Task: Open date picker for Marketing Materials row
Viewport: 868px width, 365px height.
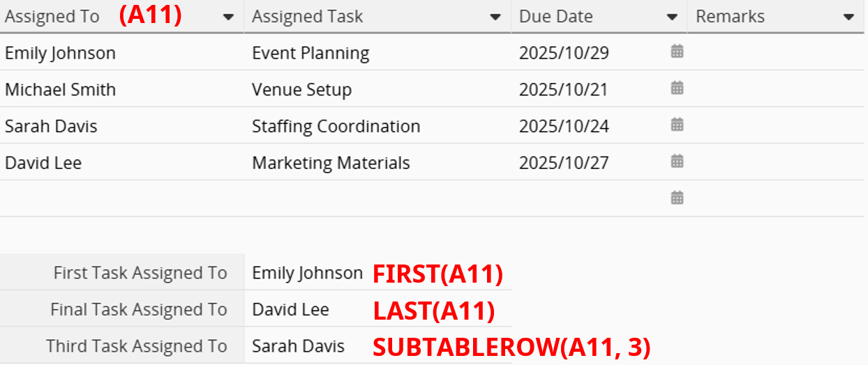Action: [677, 162]
